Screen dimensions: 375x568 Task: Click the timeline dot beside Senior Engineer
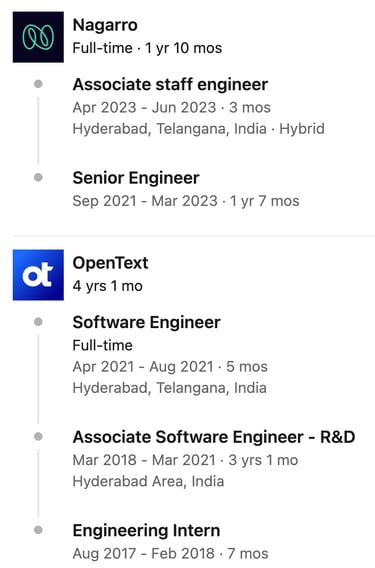click(x=38, y=178)
